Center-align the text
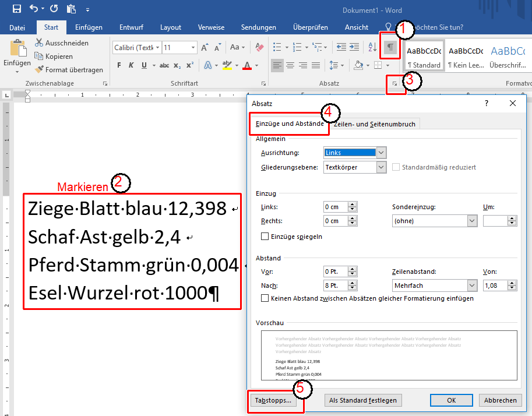 (x=290, y=65)
